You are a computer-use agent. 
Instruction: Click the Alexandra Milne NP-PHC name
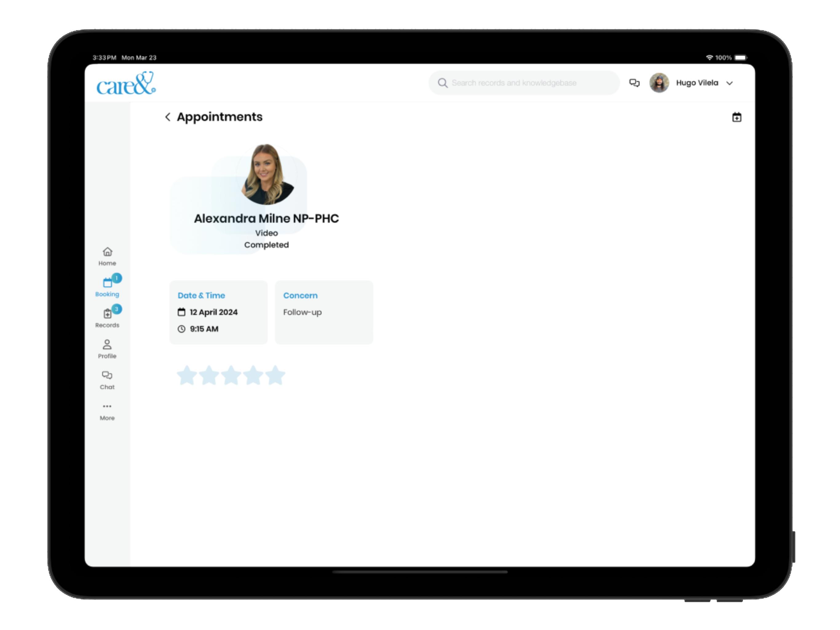(x=266, y=218)
